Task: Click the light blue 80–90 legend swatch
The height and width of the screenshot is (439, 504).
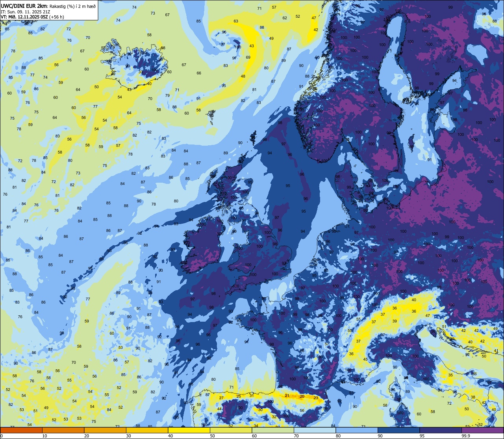Action: pos(357,430)
